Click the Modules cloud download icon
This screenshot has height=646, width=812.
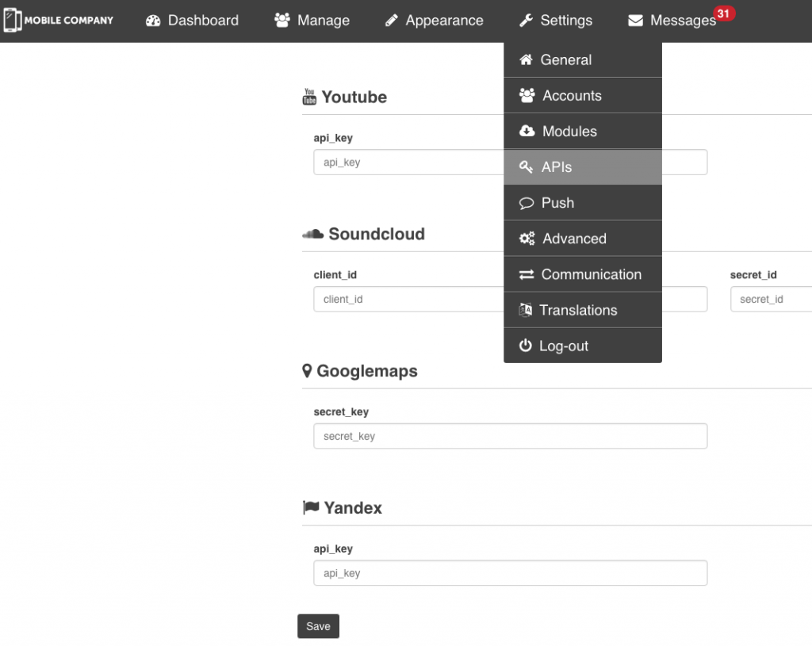pyautogui.click(x=527, y=132)
